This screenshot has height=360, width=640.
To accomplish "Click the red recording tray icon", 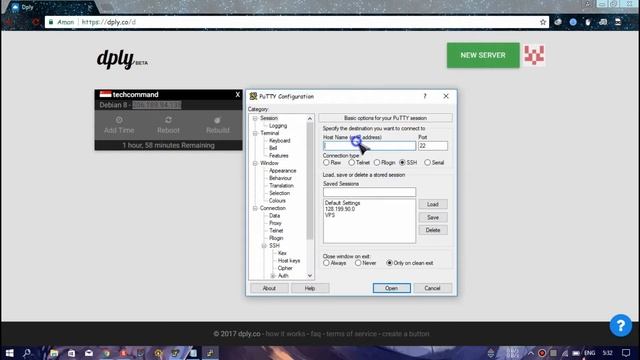I will tap(542, 353).
